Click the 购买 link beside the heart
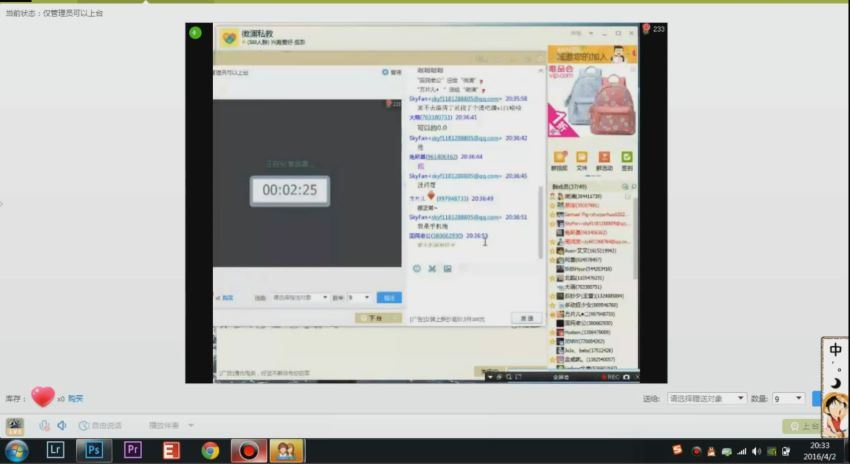This screenshot has height=464, width=850. [x=74, y=398]
